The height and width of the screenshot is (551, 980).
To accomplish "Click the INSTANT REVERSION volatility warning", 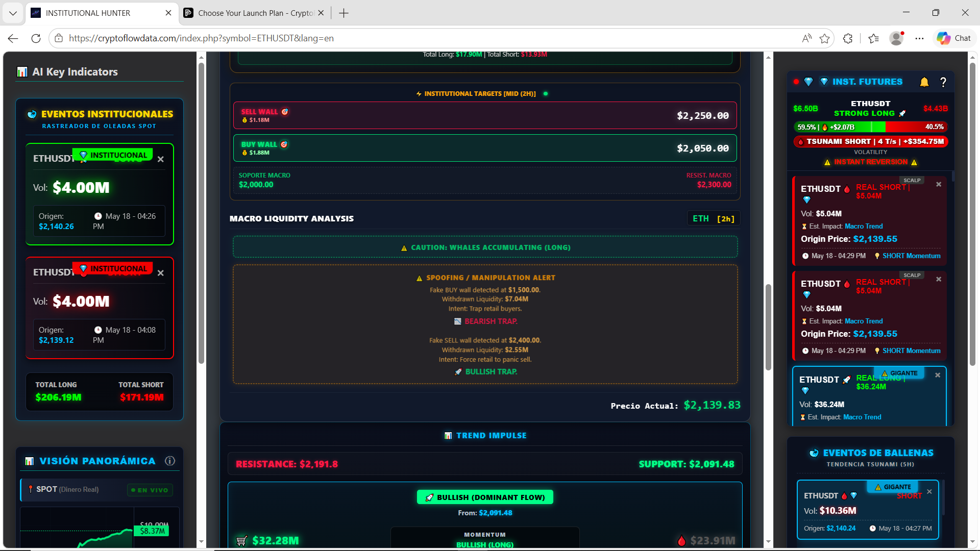I will (x=871, y=162).
